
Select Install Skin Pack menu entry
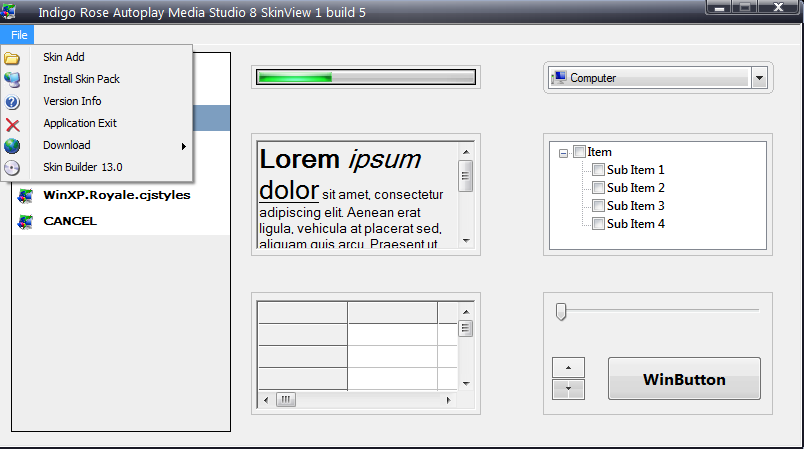pos(97,79)
